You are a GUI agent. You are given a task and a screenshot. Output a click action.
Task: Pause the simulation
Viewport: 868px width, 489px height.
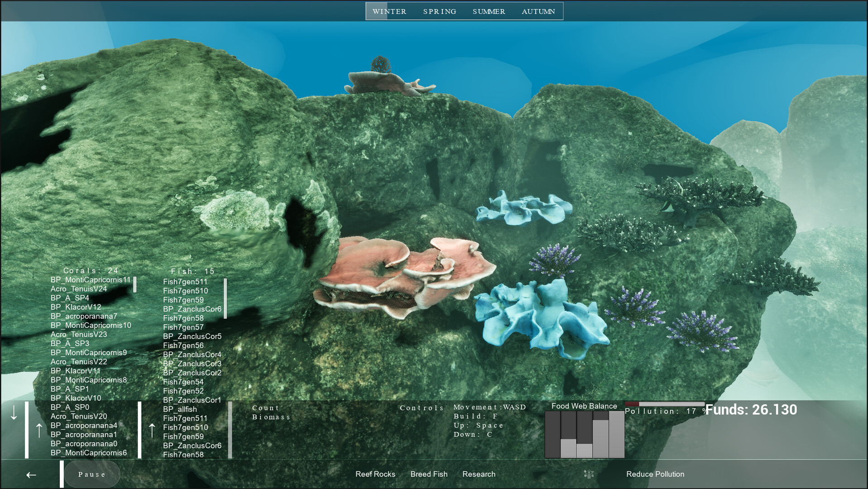click(92, 474)
